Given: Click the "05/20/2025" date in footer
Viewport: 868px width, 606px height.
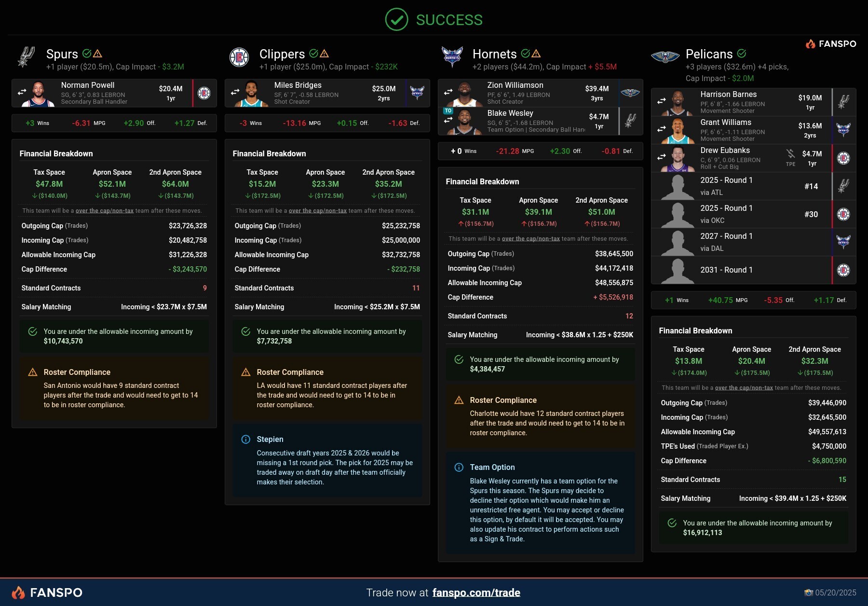Looking at the screenshot, I should [836, 592].
